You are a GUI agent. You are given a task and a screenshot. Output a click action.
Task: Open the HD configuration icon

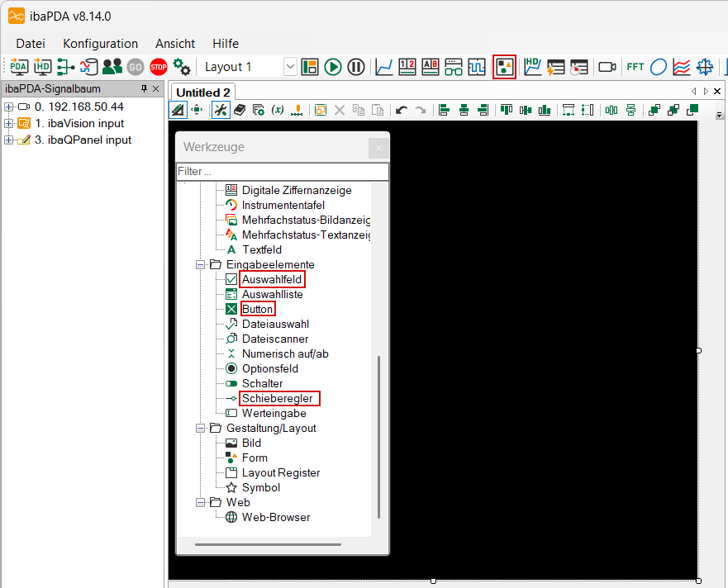point(43,67)
